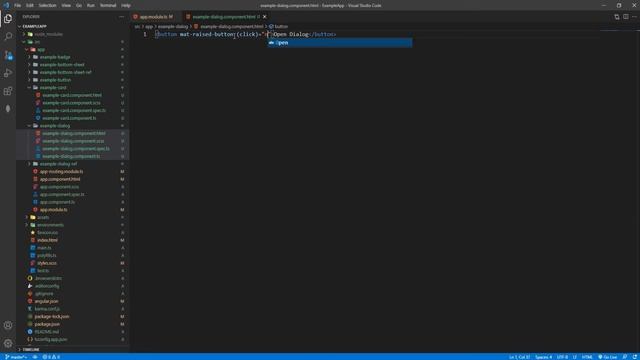Click the master branch indicator in status bar

(x=16, y=357)
